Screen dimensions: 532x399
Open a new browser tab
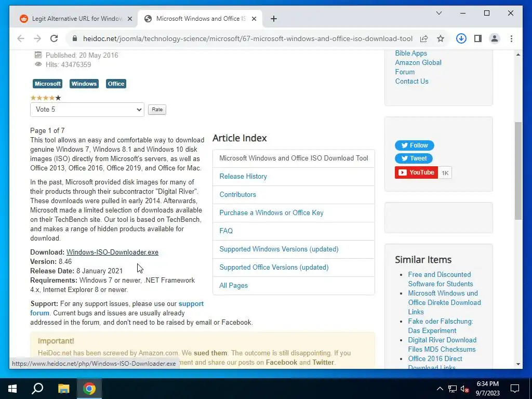coord(274,19)
